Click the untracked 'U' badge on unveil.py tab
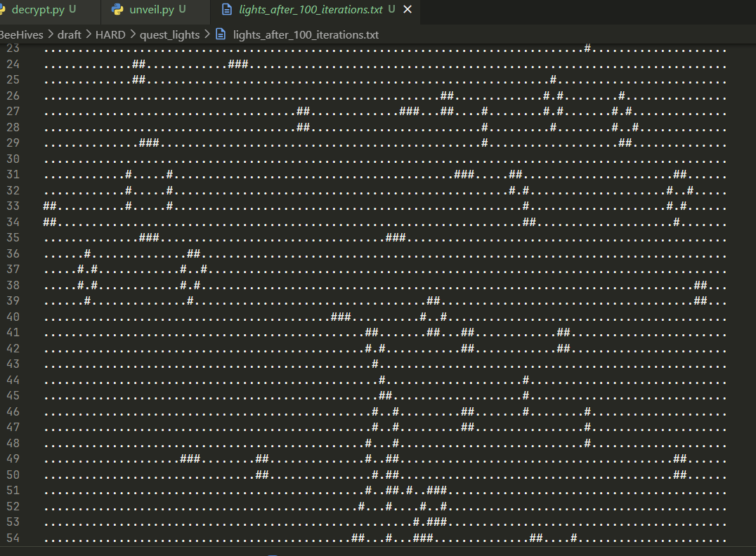Image resolution: width=756 pixels, height=556 pixels. [x=182, y=9]
